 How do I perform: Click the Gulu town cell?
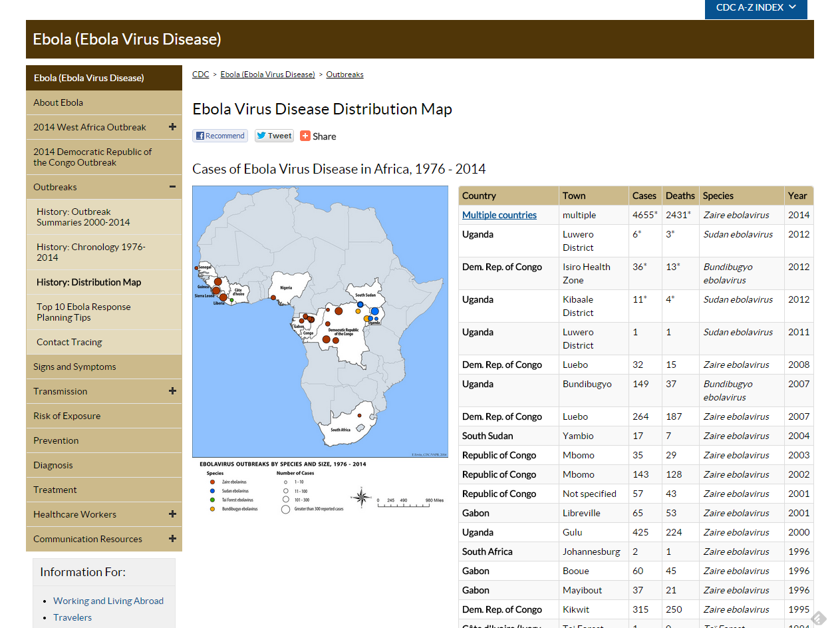[594, 532]
